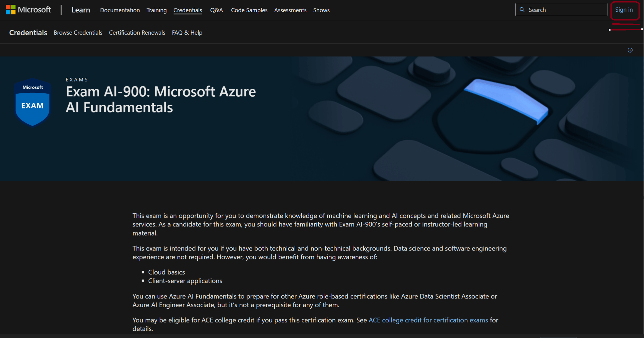This screenshot has width=644, height=338.
Task: Click the EXAMS label above the title
Action: click(x=77, y=80)
